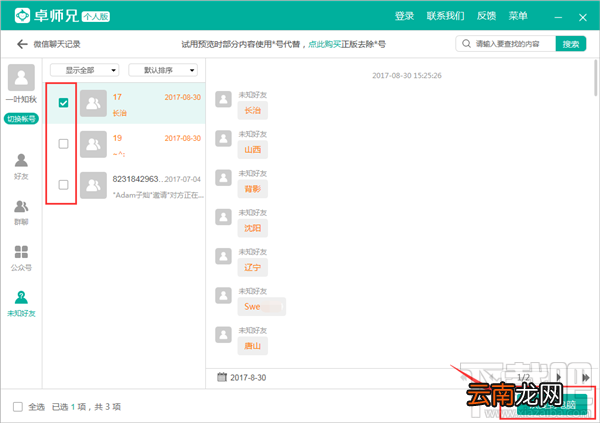Click the 2017-8-30 date text
This screenshot has height=423, width=600.
[x=248, y=377]
